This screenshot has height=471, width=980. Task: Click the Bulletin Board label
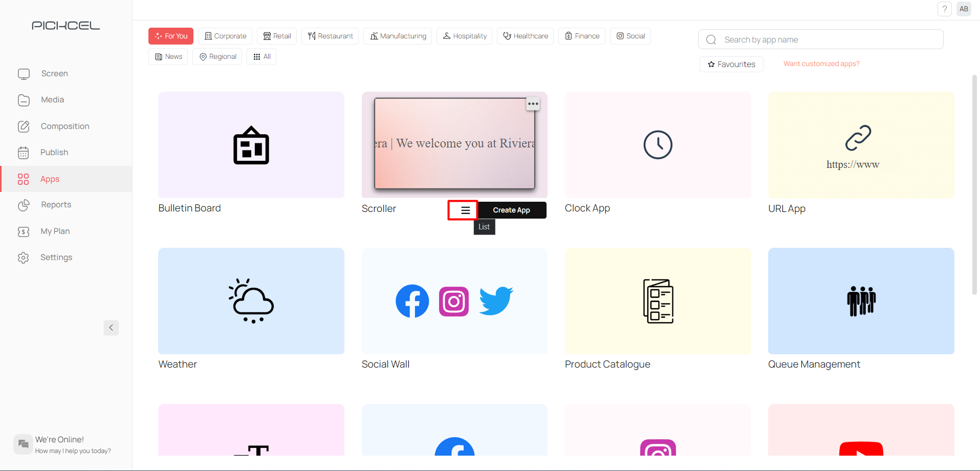tap(189, 208)
